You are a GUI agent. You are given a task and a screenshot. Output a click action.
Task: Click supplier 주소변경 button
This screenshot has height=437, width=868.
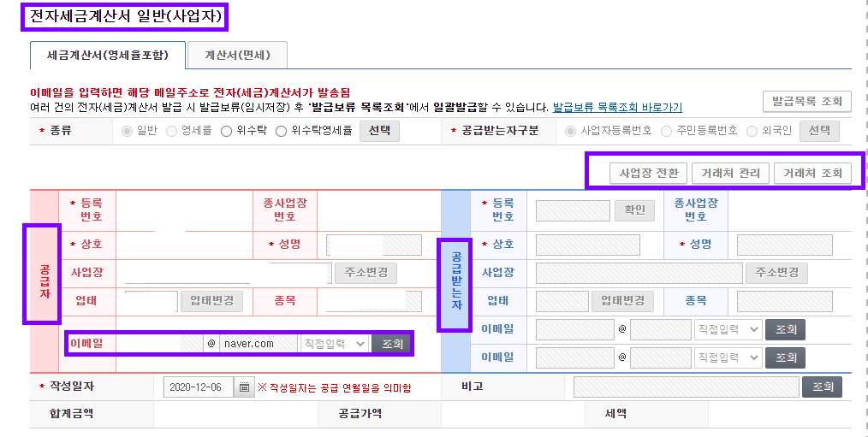(x=366, y=273)
